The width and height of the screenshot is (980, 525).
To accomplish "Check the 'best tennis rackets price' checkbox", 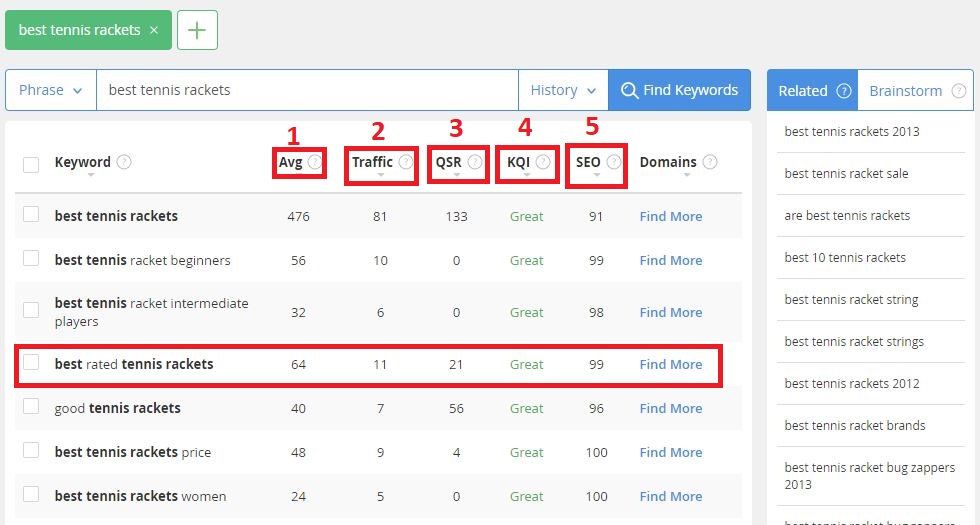I will [31, 450].
